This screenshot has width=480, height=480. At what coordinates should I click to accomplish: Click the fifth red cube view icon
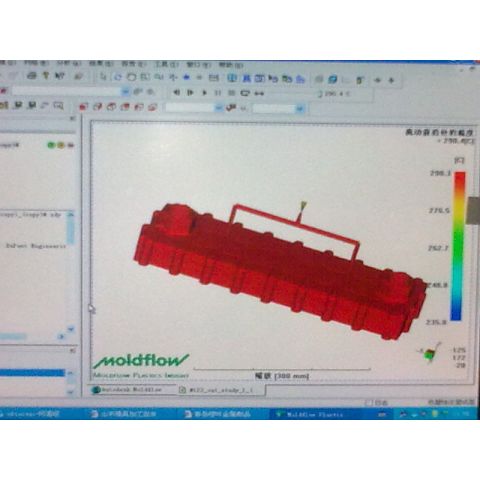[139, 107]
